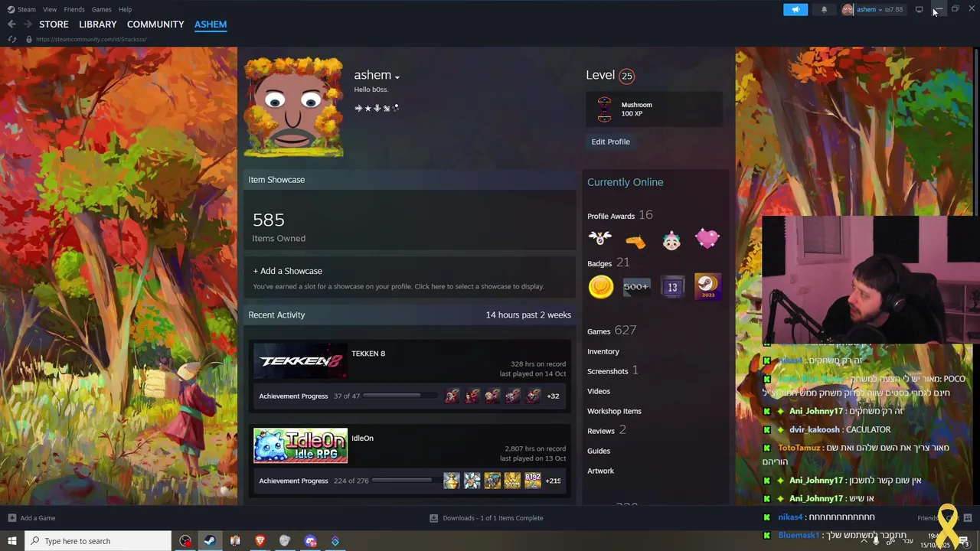Select the clown face profile award
Image resolution: width=980 pixels, height=551 pixels.
[x=671, y=240]
